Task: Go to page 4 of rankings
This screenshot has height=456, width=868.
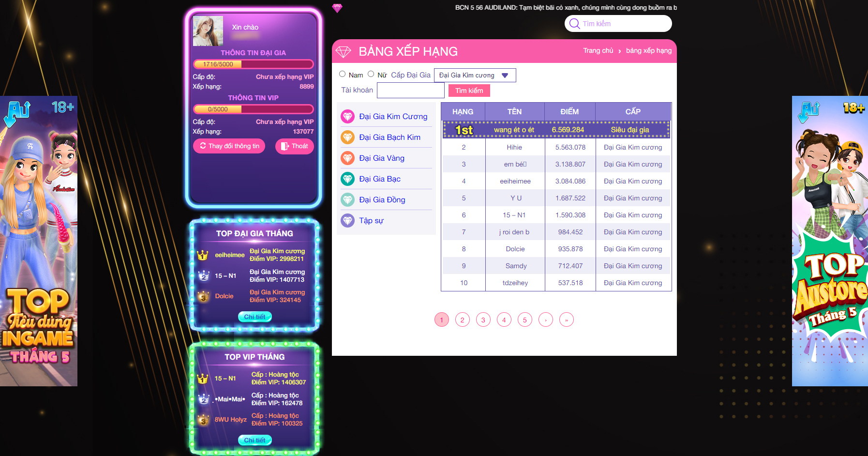Action: pyautogui.click(x=504, y=319)
